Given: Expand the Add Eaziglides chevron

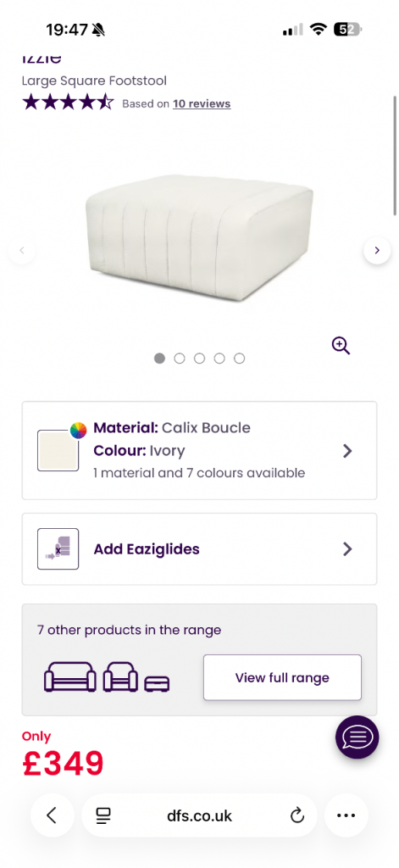Looking at the screenshot, I should [x=347, y=548].
